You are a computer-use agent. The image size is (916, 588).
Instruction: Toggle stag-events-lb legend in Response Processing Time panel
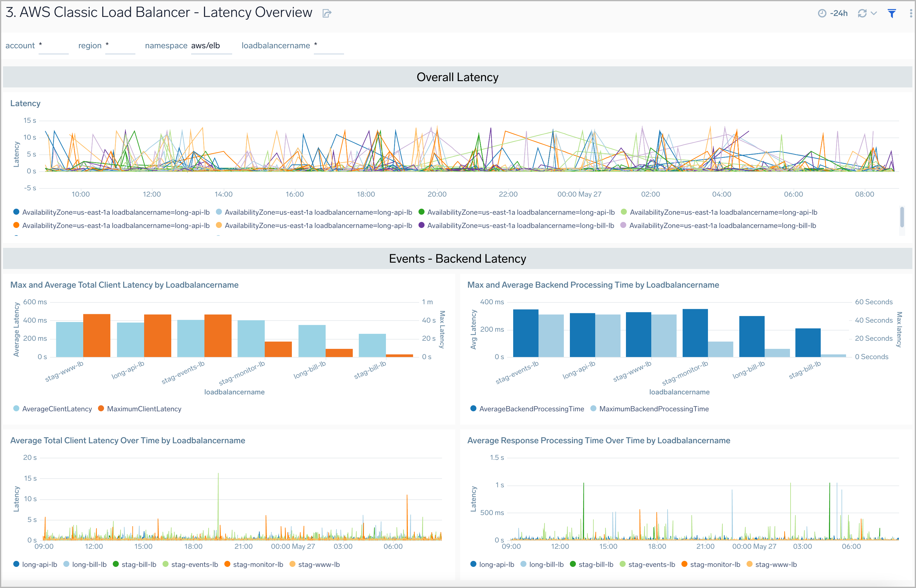point(647,565)
